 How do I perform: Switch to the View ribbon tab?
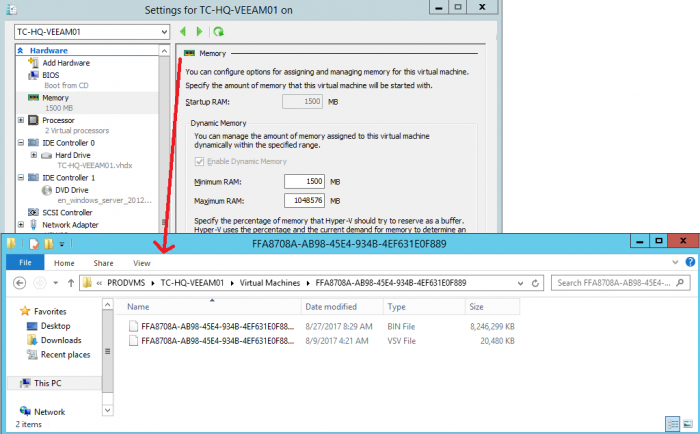coord(142,263)
